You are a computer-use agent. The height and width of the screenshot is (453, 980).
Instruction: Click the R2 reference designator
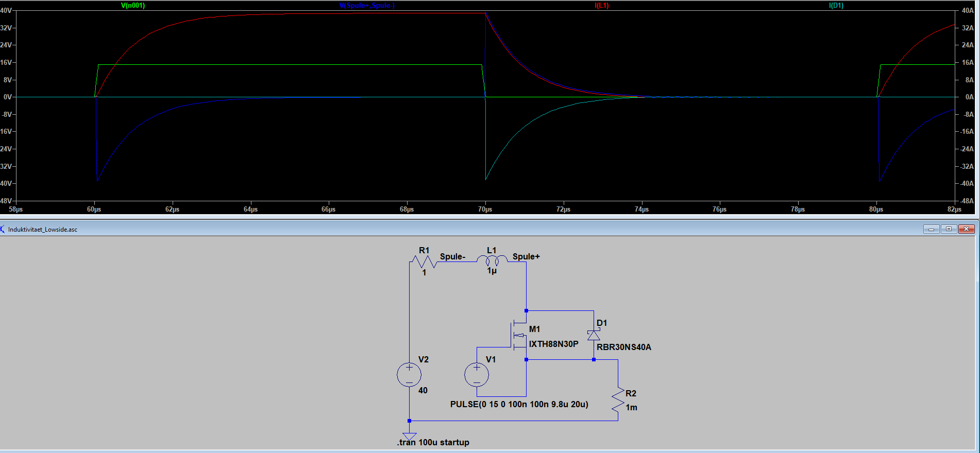(x=631, y=393)
